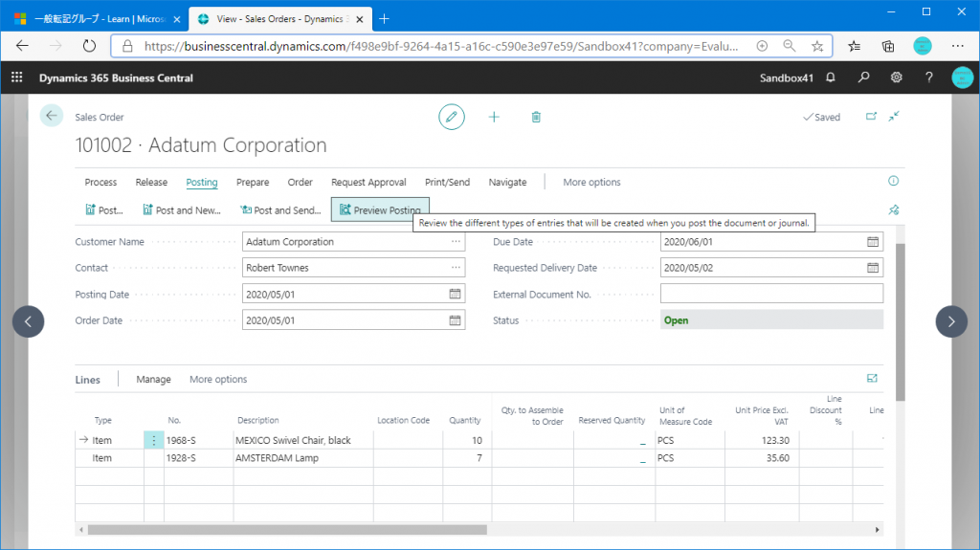Collapse the page with the shrink icon
This screenshot has height=550, width=980.
(x=895, y=117)
